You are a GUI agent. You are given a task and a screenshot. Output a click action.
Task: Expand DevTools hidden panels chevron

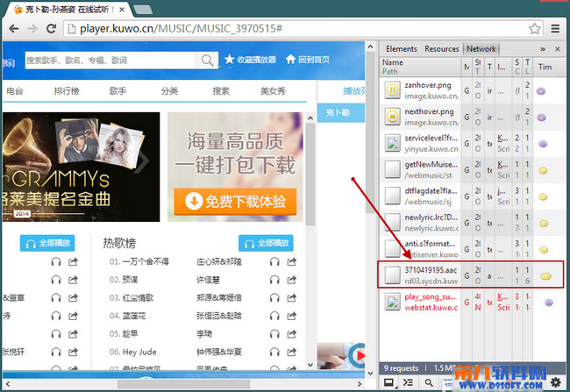[543, 49]
